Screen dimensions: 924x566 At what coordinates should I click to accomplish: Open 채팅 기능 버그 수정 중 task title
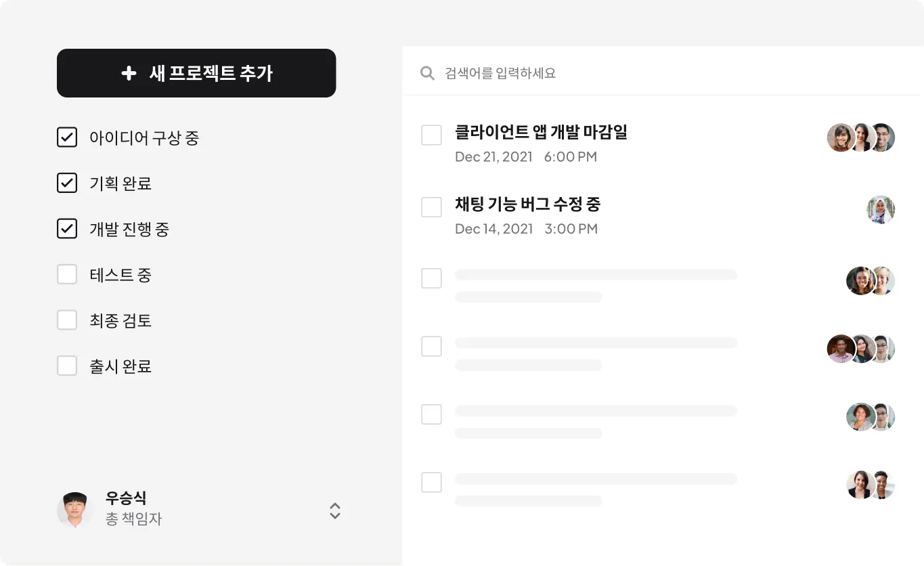tap(527, 204)
